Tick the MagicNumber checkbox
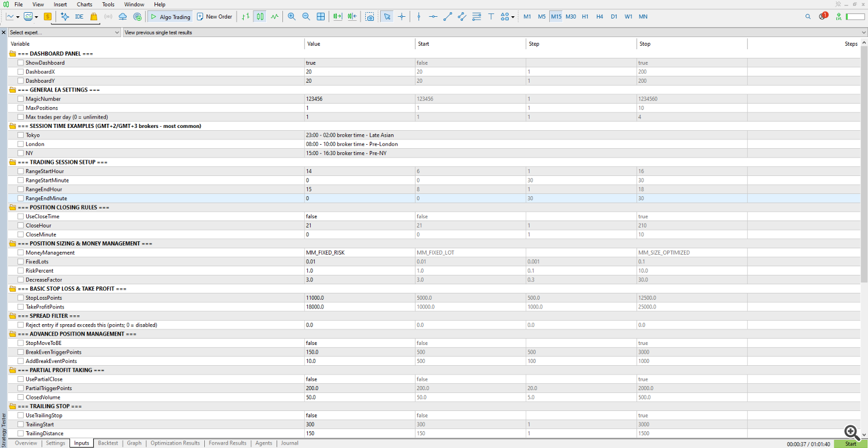The width and height of the screenshot is (868, 448). [x=20, y=99]
